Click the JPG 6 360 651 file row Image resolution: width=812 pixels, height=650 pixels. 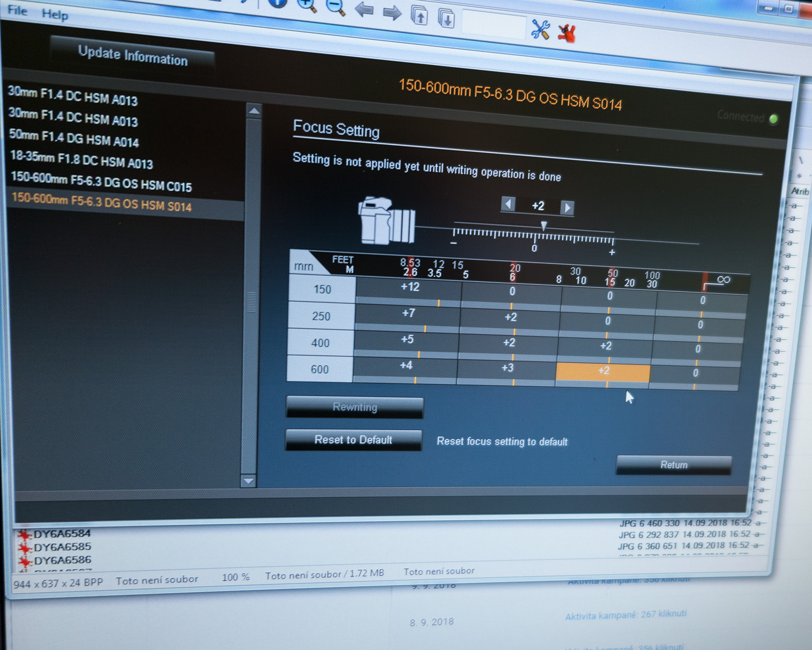pyautogui.click(x=684, y=546)
